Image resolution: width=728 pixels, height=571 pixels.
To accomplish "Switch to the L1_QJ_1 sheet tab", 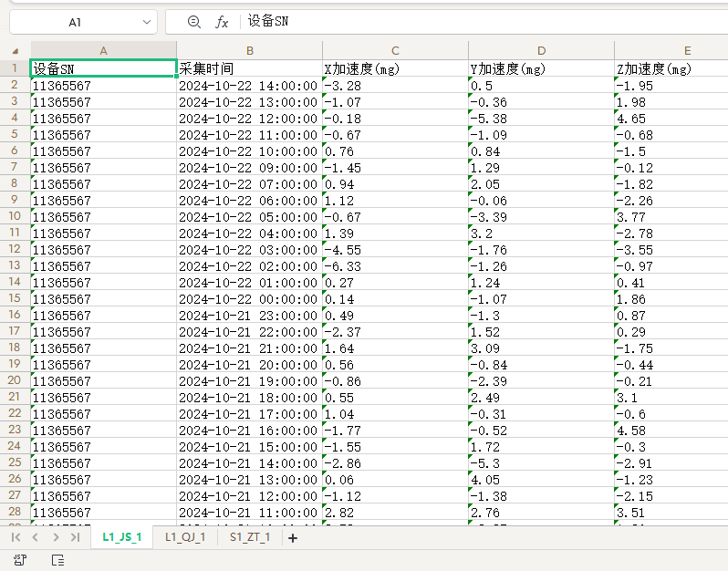I will [x=185, y=537].
